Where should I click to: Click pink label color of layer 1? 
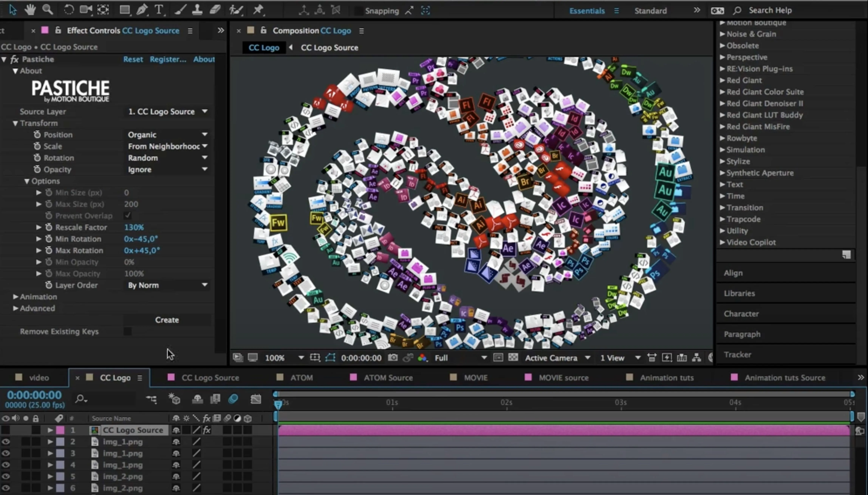tap(60, 430)
